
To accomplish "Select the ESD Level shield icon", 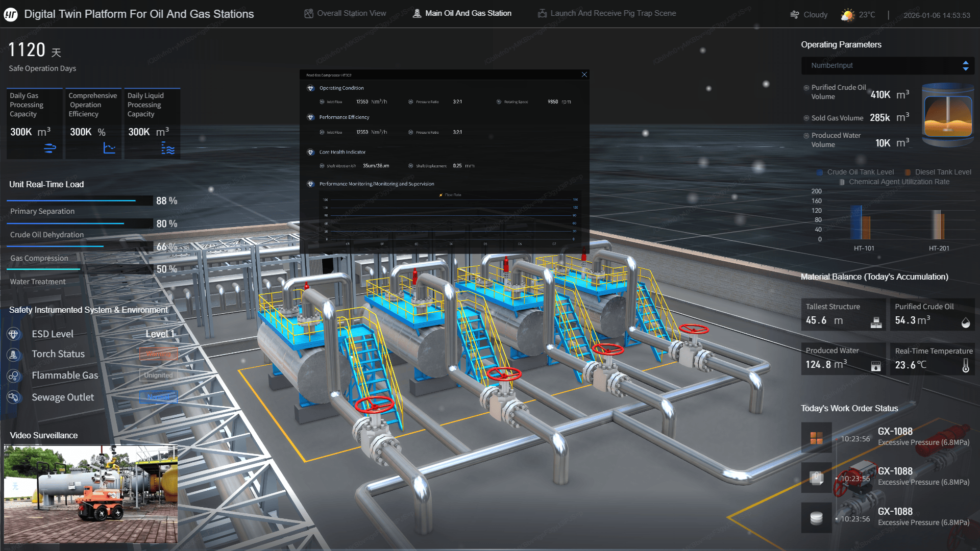I will tap(13, 334).
